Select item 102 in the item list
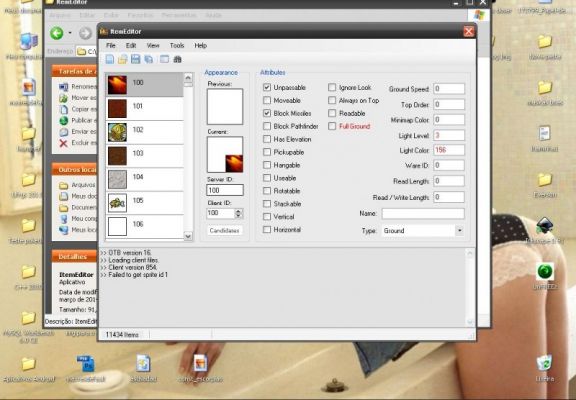 144,132
